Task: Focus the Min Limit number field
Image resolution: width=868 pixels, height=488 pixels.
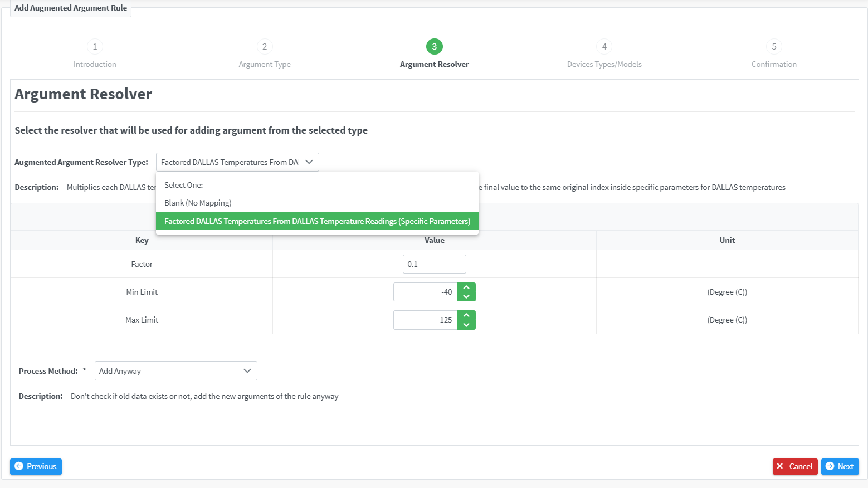Action: [425, 292]
